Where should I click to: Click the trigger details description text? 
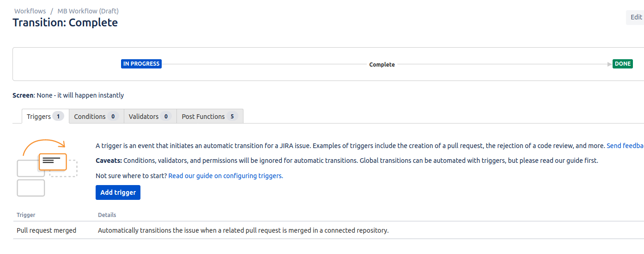(x=243, y=230)
